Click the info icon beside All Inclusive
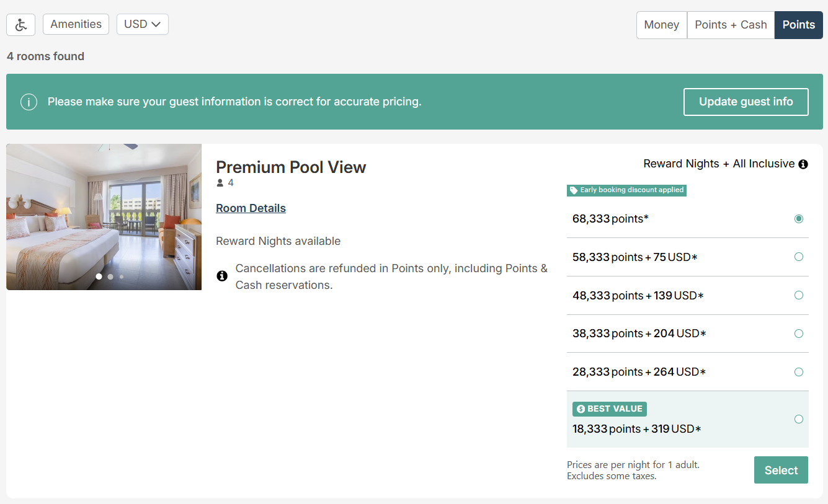The image size is (828, 504). pyautogui.click(x=803, y=164)
